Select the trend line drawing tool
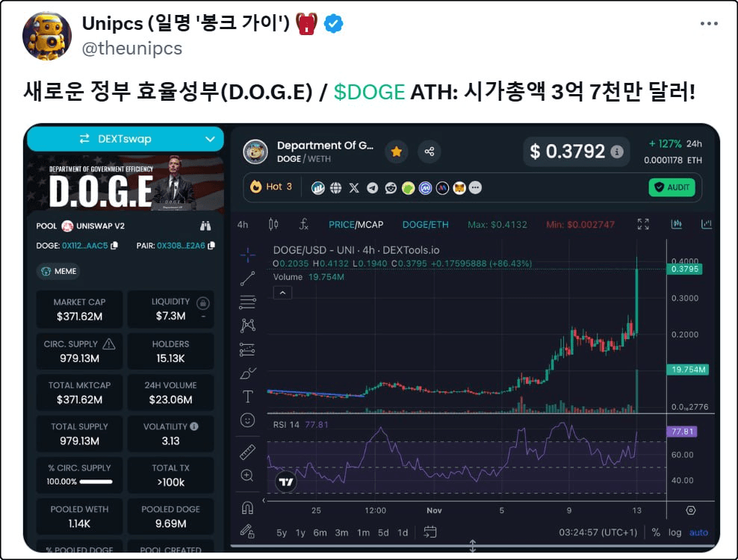 point(247,279)
